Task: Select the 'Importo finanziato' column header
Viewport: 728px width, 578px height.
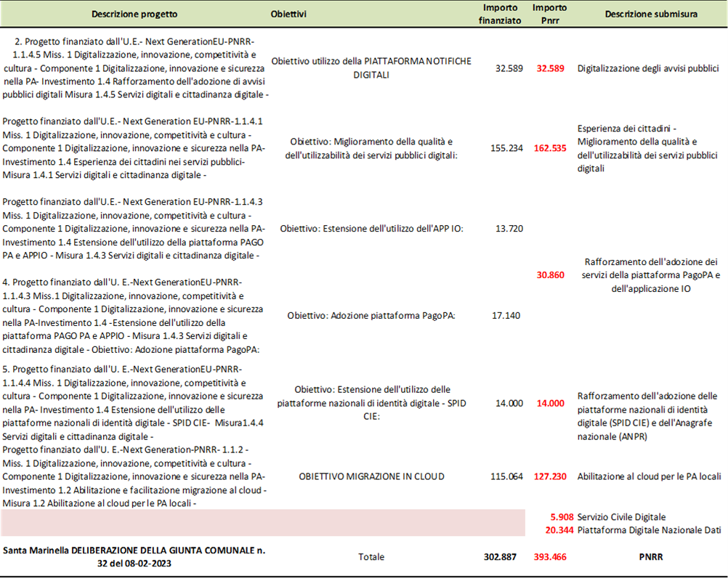Action: (500, 14)
